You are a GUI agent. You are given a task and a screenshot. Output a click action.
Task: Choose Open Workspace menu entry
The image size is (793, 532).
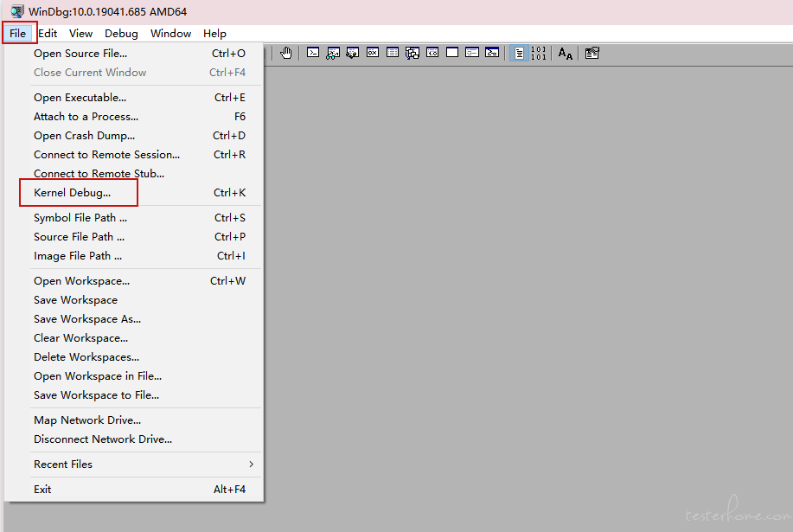(134, 281)
